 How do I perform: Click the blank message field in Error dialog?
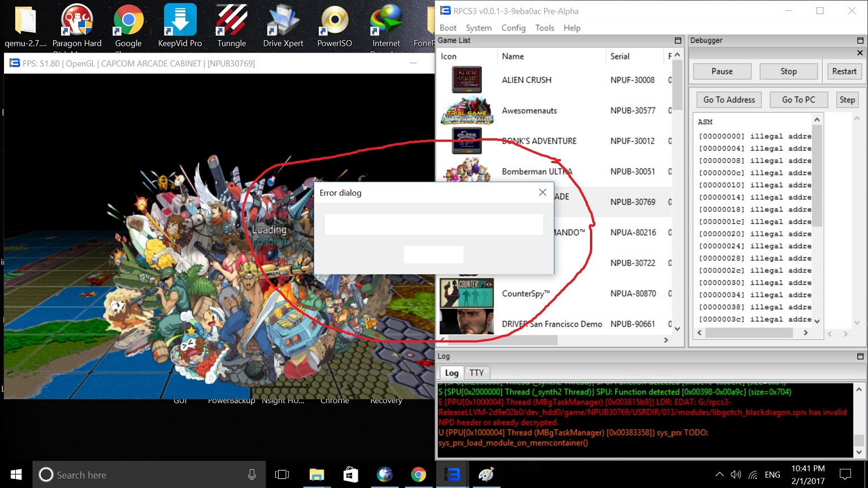pyautogui.click(x=433, y=224)
